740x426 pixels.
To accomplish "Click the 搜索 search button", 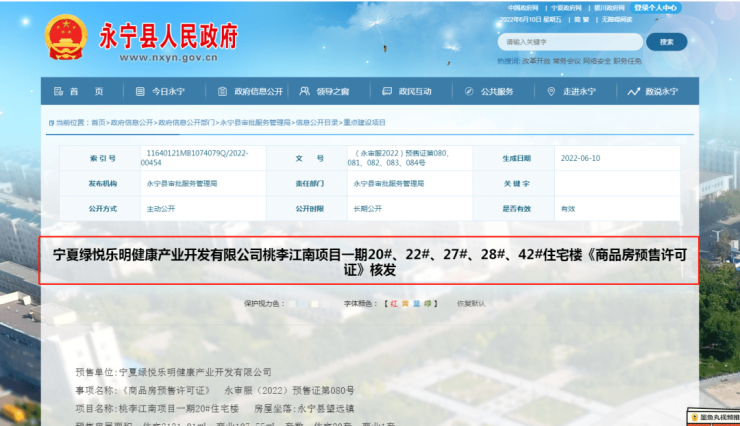I will [666, 42].
